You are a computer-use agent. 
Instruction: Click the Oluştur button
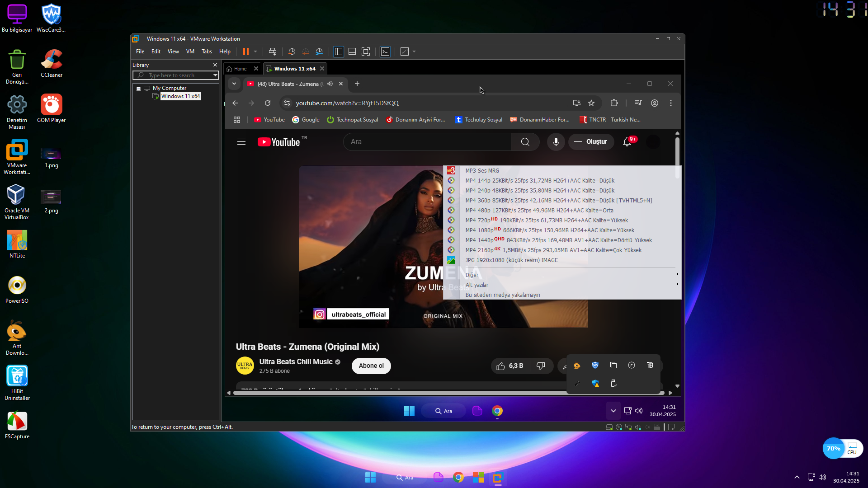(x=591, y=142)
